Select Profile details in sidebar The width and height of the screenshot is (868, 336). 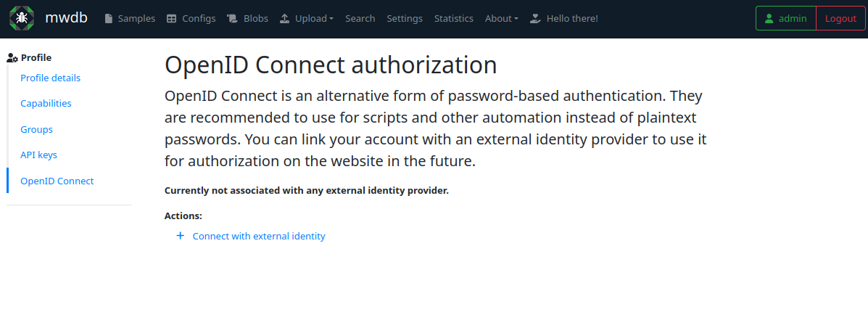pyautogui.click(x=50, y=78)
